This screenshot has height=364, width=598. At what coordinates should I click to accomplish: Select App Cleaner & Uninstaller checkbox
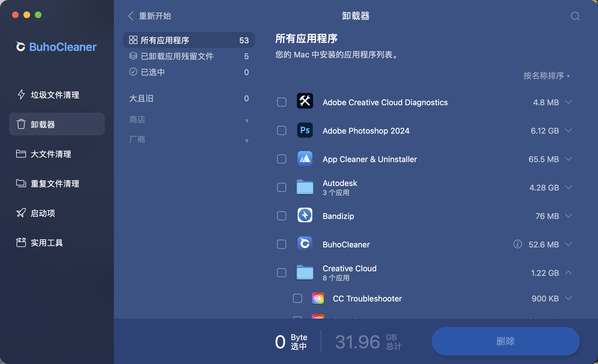pos(282,159)
